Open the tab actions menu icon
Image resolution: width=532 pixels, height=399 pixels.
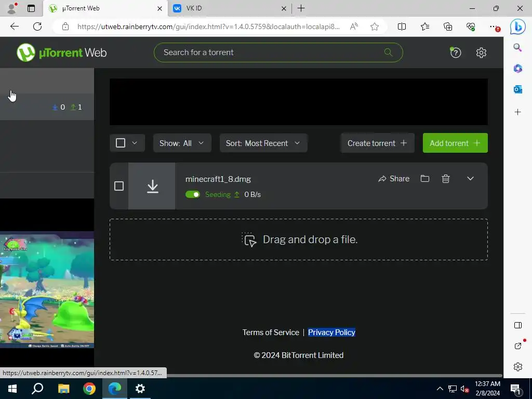(x=31, y=8)
